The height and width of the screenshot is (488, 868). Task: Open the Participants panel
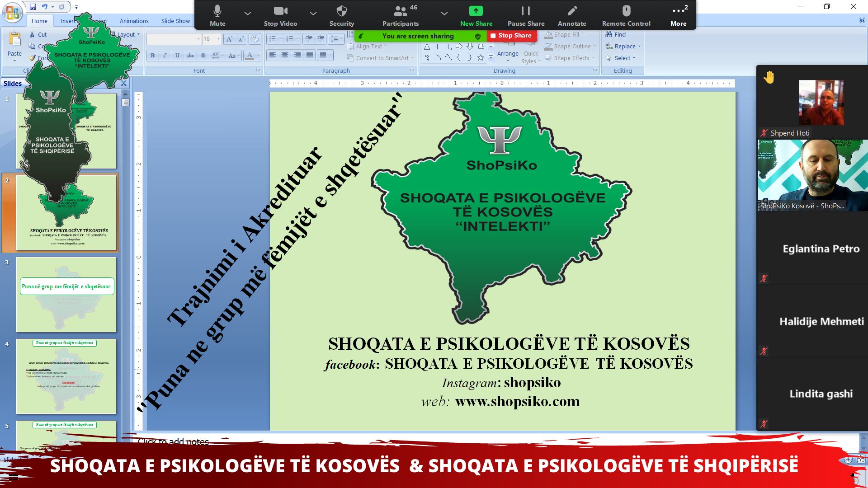(401, 15)
